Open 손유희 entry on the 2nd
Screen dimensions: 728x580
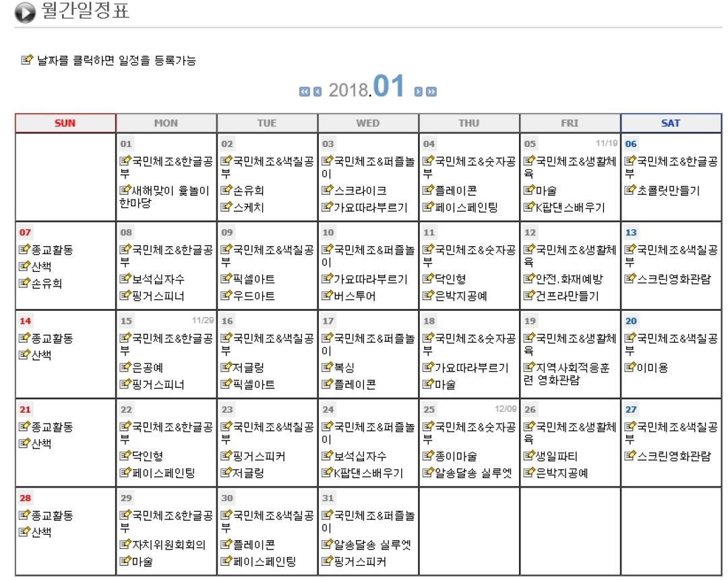(x=248, y=190)
